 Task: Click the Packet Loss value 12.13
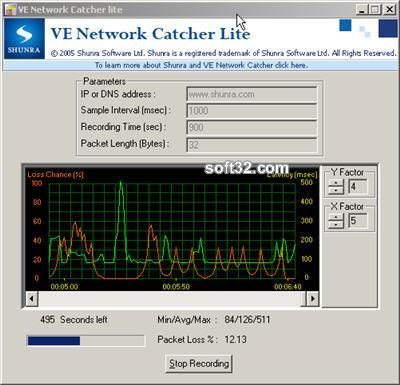(x=235, y=340)
